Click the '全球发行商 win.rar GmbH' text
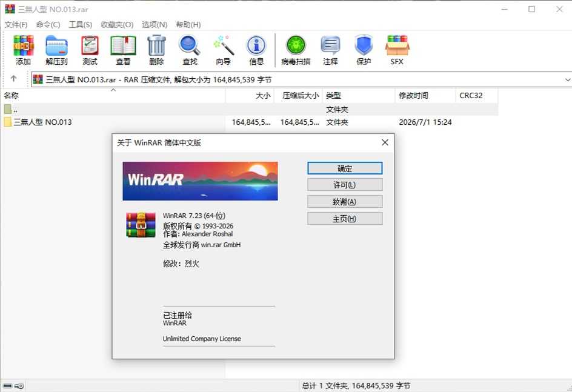Viewport: 572px width, 392px height. [202, 245]
